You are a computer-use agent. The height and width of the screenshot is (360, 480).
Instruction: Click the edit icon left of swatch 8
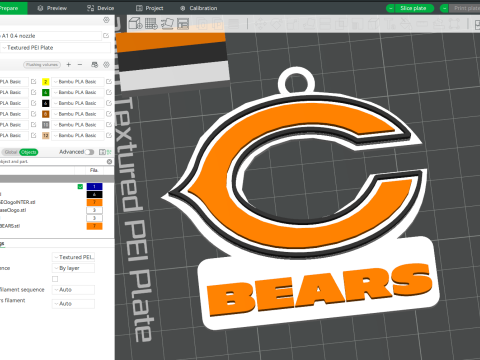coord(33,114)
